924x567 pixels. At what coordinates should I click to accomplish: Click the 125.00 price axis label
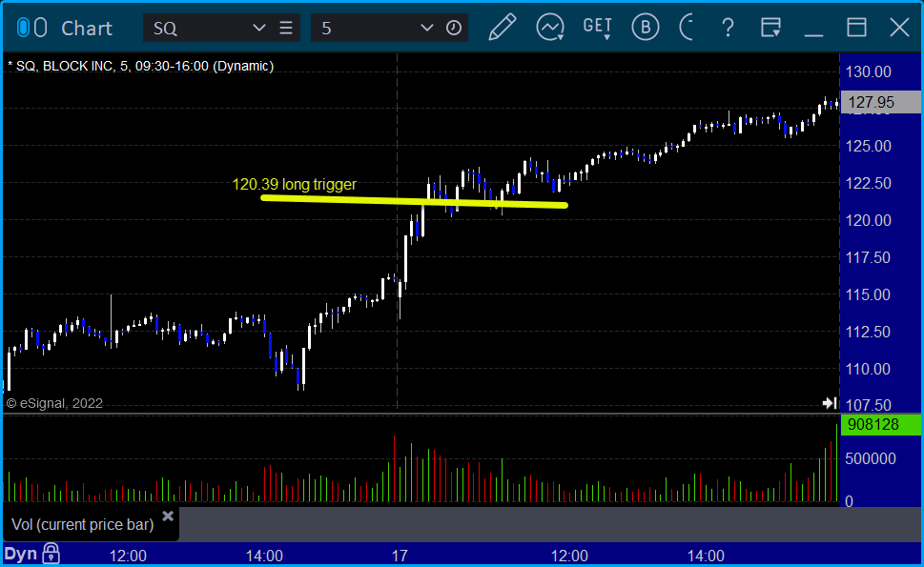point(869,146)
